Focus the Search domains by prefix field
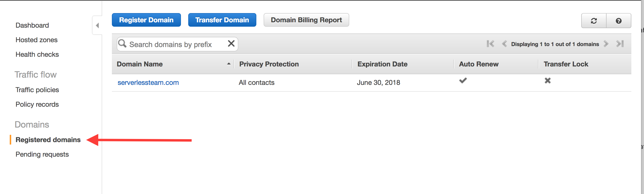This screenshot has height=194, width=644. [175, 44]
